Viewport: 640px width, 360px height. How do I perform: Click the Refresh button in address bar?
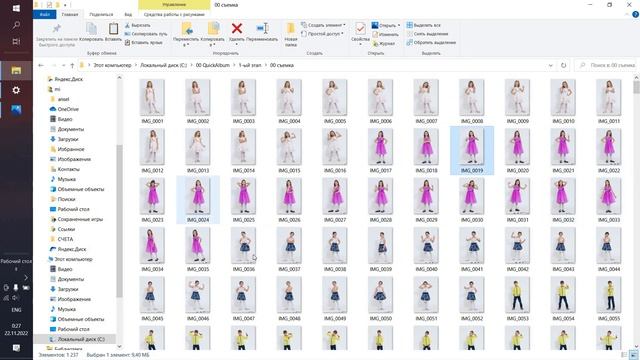564,65
